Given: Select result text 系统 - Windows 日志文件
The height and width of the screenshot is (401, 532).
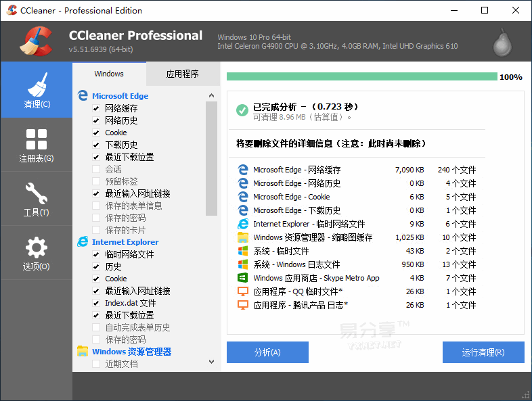Looking at the screenshot, I should coord(296,264).
